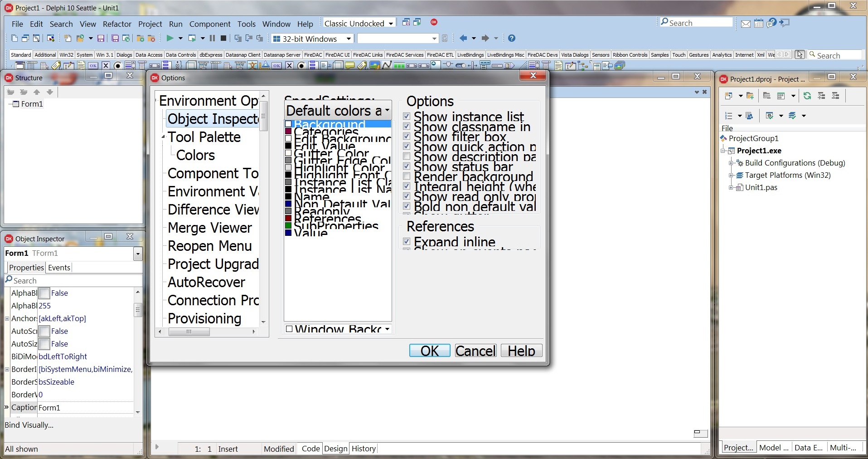868x459 pixels.
Task: Click Cancel in the Options dialog
Action: pos(475,351)
